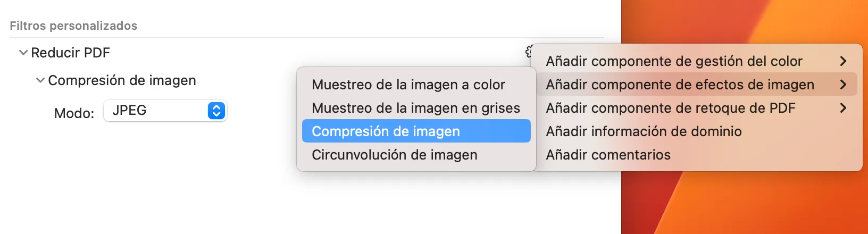868x234 pixels.
Task: Click arrow next to retoque de PDF item
Action: 843,108
